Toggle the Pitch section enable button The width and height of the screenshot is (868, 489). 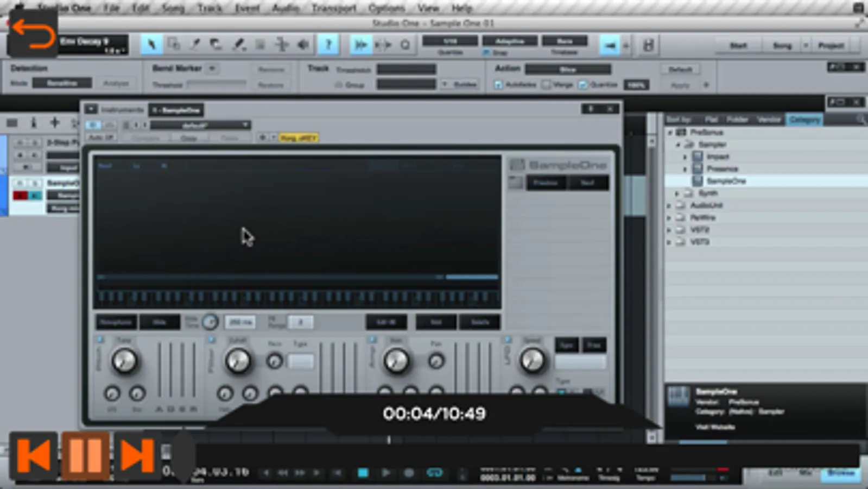pos(100,340)
